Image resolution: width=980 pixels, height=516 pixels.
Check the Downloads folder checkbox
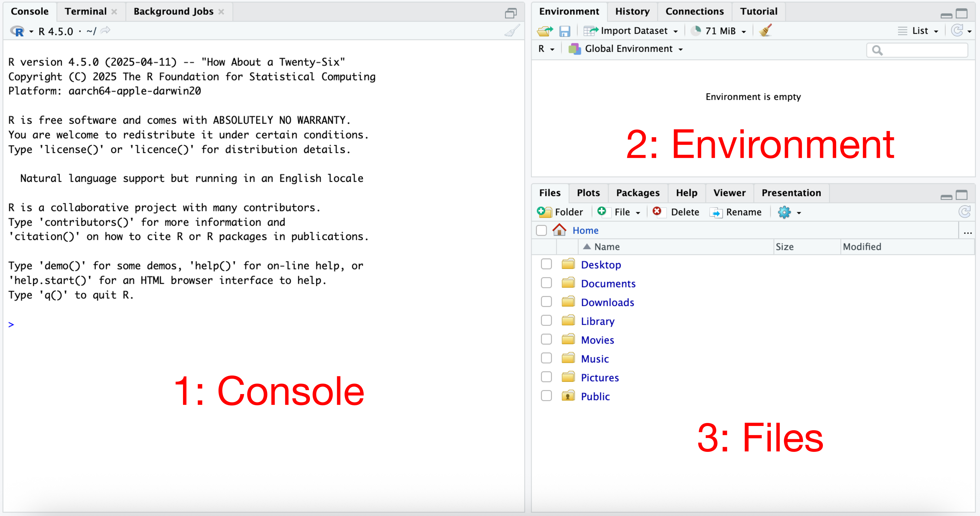point(546,301)
